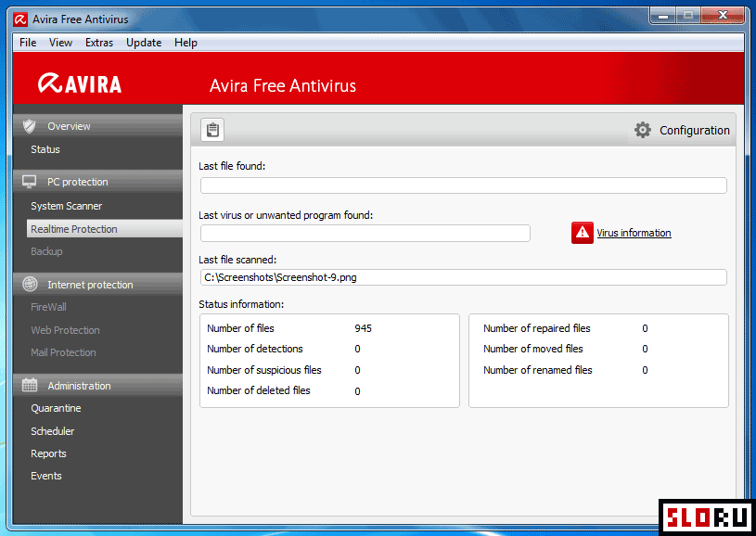This screenshot has height=536, width=756.
Task: Click the PC protection monitor icon
Action: (x=30, y=182)
